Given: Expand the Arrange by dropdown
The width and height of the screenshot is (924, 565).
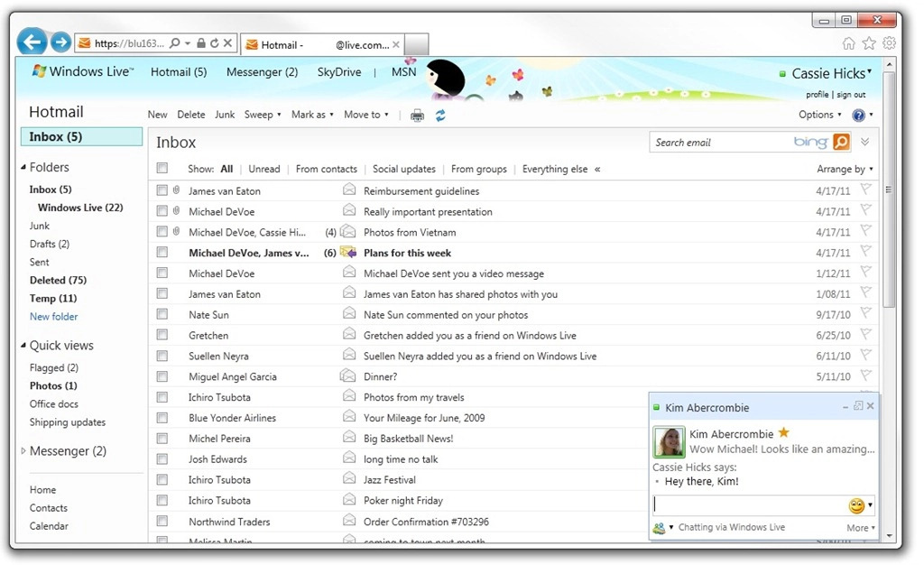Looking at the screenshot, I should coord(845,169).
